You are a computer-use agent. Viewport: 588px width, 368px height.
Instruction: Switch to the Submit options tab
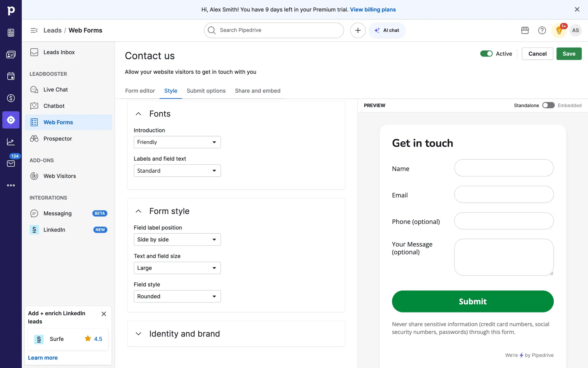click(x=206, y=91)
